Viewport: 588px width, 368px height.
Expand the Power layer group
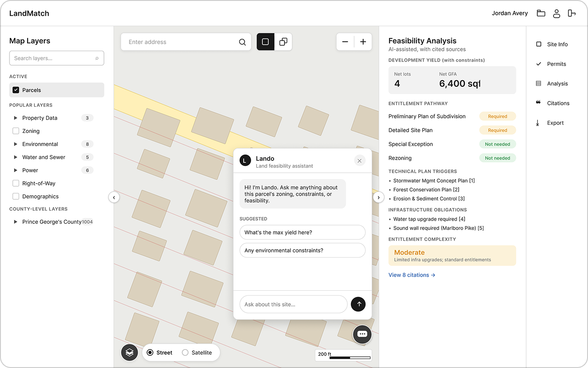pos(16,170)
